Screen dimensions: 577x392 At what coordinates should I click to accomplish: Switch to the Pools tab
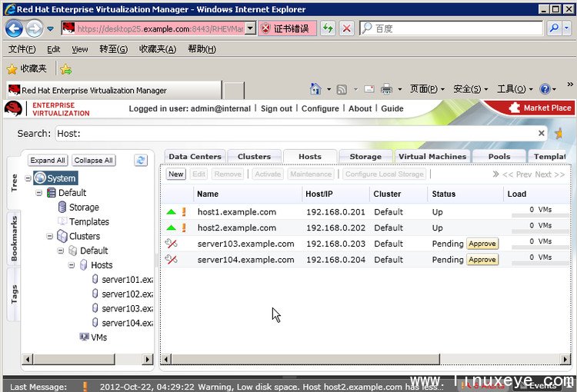pyautogui.click(x=499, y=156)
